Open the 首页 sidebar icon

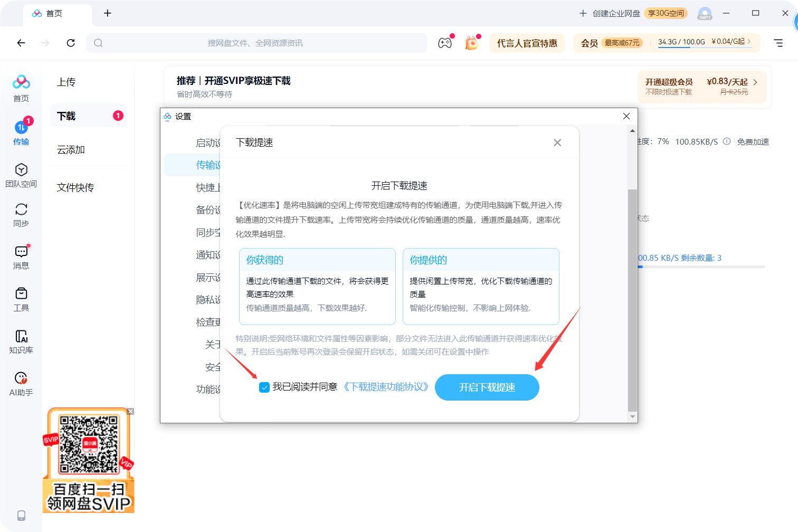[21, 88]
